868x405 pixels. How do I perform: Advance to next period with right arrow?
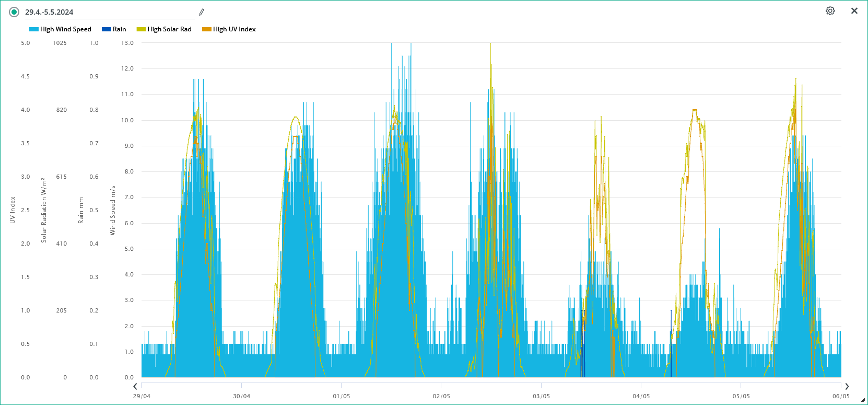pyautogui.click(x=847, y=387)
